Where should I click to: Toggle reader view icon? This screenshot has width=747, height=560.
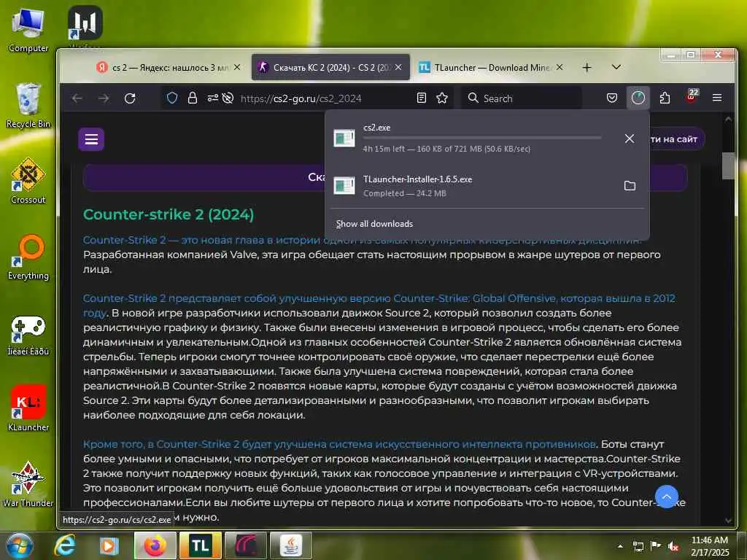421,98
